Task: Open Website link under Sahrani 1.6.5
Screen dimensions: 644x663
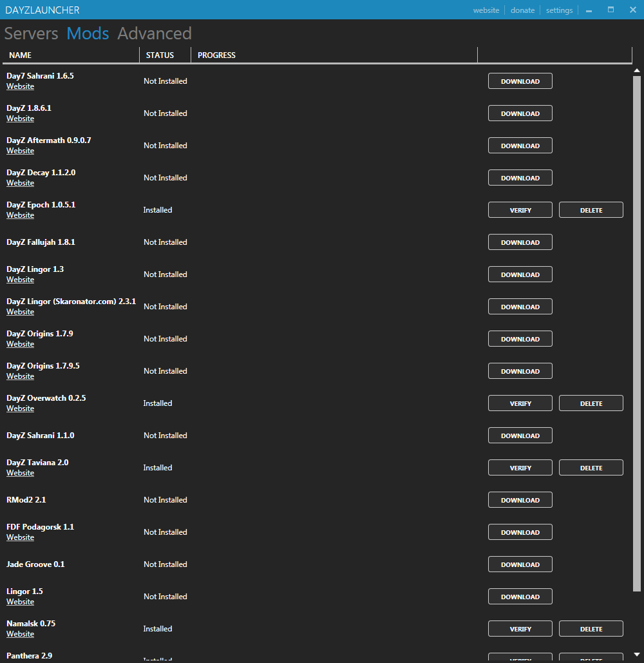Action: pos(20,86)
